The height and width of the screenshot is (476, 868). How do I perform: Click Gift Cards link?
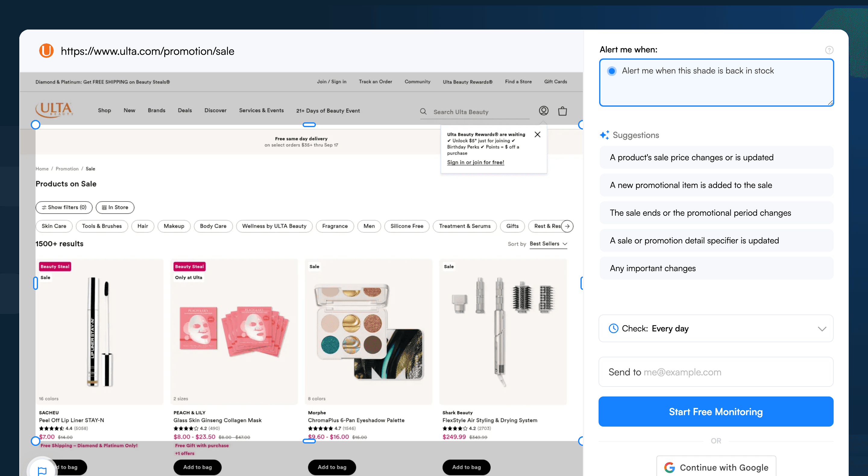555,82
